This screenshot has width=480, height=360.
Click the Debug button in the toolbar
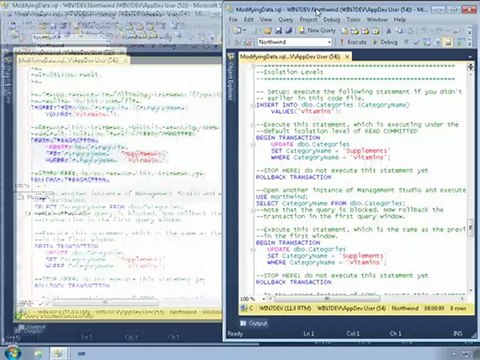[385, 42]
